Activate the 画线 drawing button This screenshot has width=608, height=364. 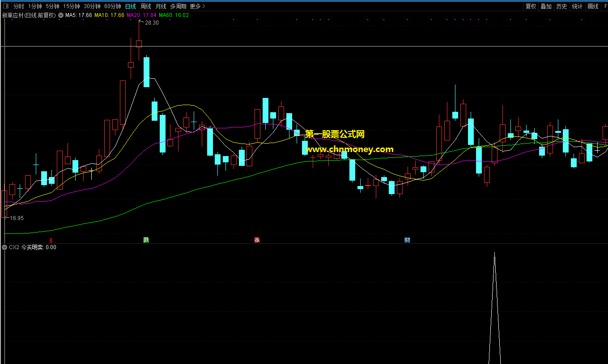point(593,6)
